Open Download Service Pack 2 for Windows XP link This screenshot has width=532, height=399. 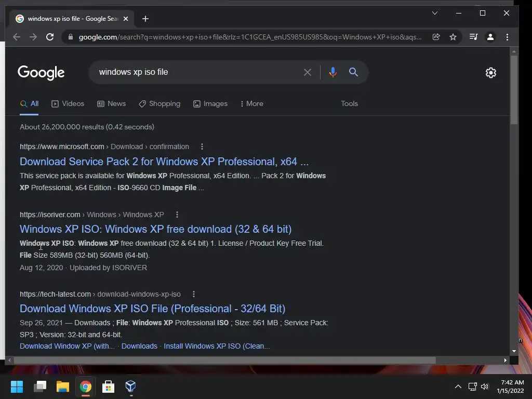click(164, 162)
